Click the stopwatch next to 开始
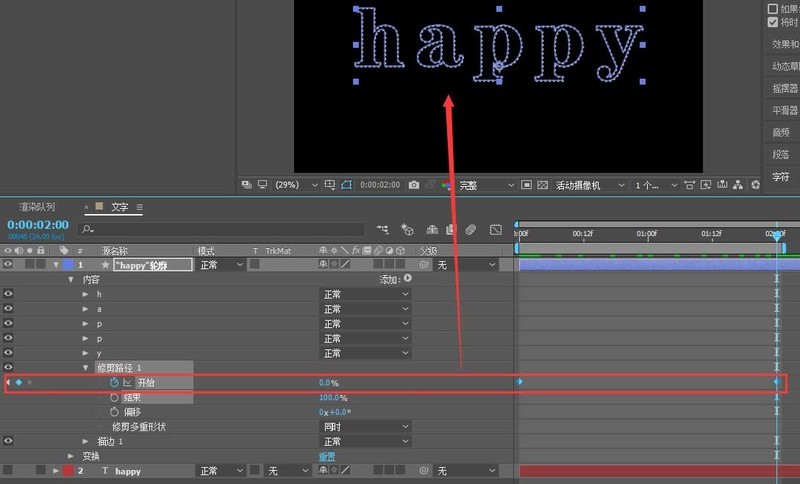 point(114,383)
